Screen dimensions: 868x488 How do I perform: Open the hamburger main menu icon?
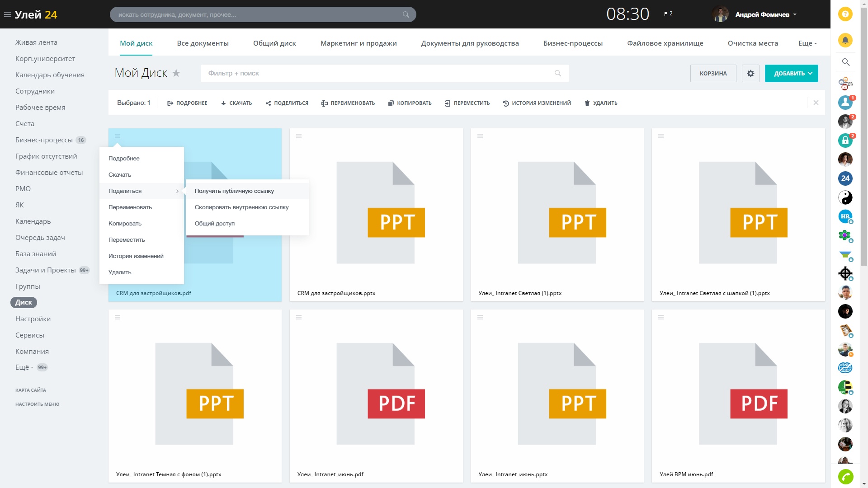point(7,14)
